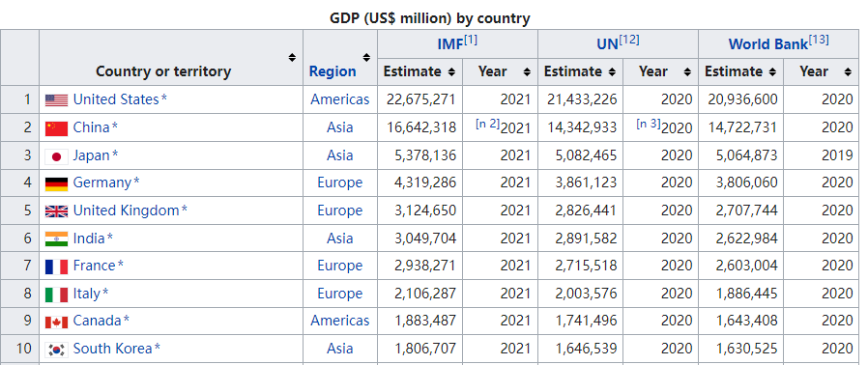Open reference 13 next to World Bank
The image size is (868, 365).
[819, 40]
